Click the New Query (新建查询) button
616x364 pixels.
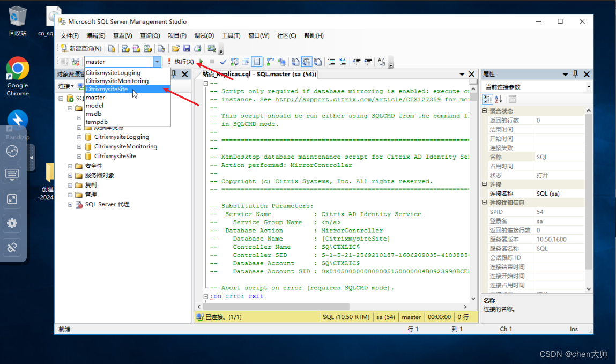(x=81, y=48)
